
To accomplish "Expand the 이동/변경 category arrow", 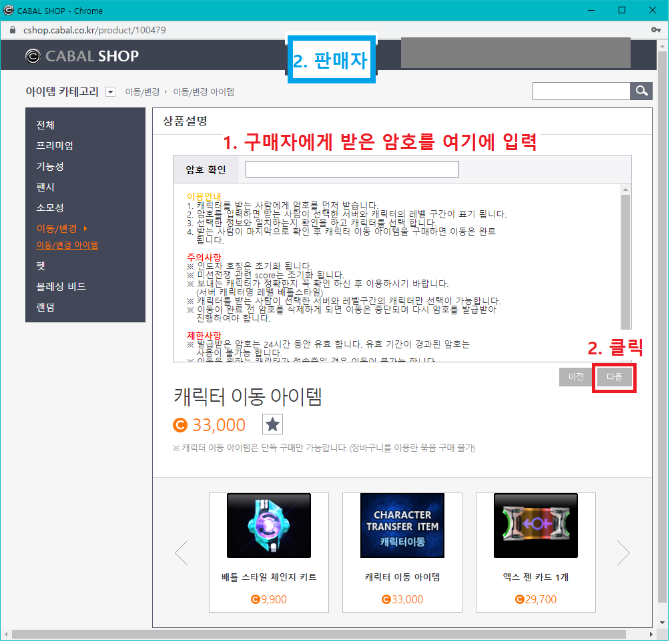I will point(85,230).
